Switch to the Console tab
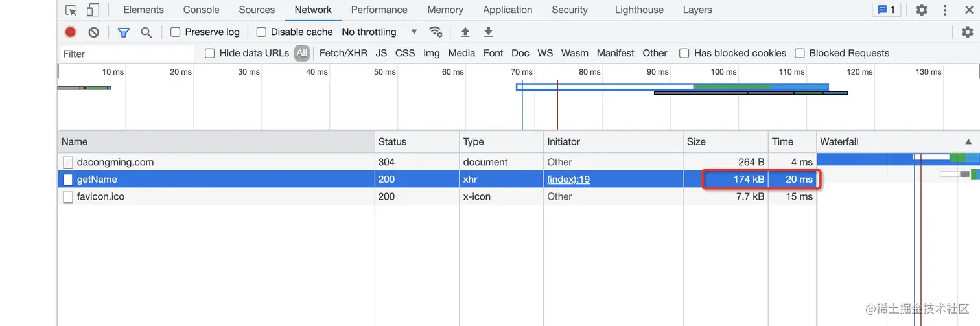 pos(201,10)
